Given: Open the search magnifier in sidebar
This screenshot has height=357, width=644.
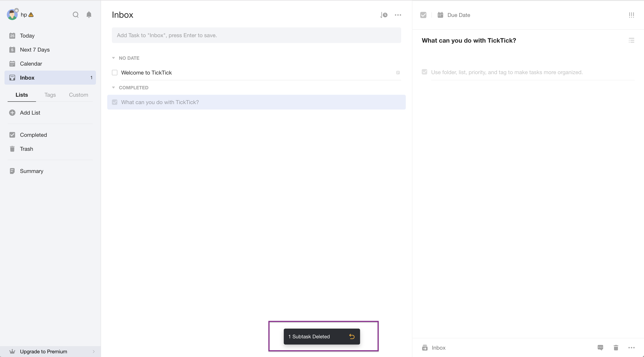Looking at the screenshot, I should (x=76, y=15).
